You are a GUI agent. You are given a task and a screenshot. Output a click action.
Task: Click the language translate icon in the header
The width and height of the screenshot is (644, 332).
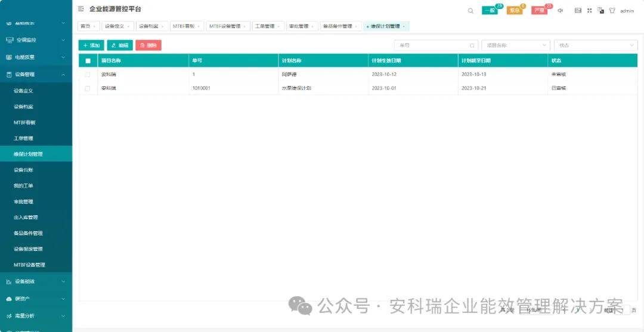pyautogui.click(x=600, y=10)
